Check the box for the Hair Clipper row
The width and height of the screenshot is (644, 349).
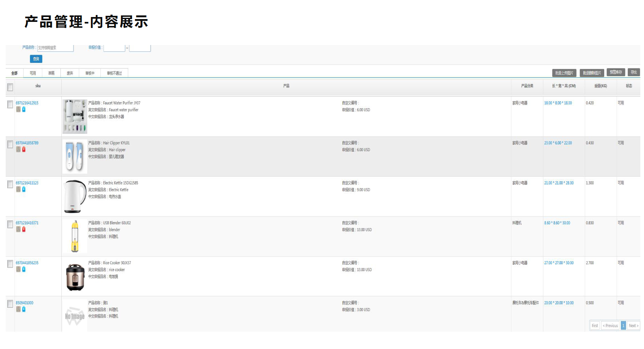click(10, 144)
